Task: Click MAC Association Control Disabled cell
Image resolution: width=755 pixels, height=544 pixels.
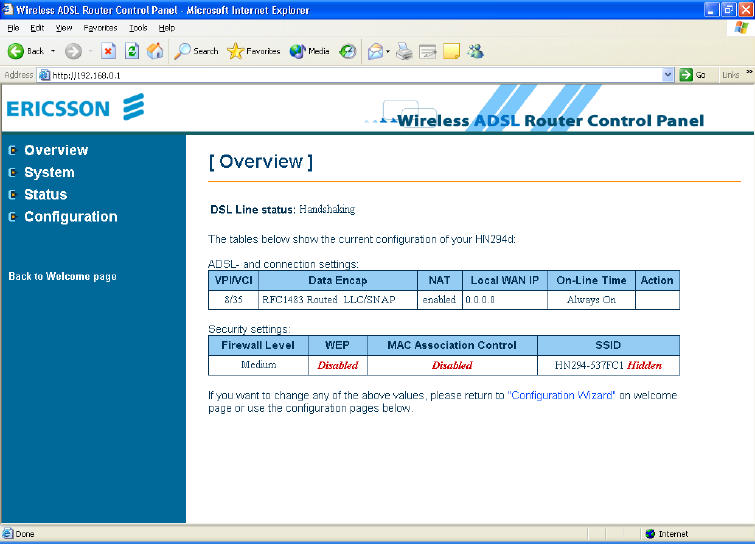Action: point(452,365)
